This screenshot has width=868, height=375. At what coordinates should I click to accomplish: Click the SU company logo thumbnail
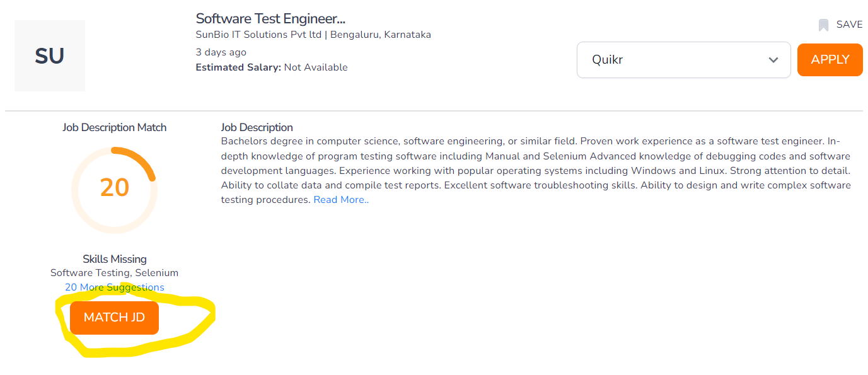click(50, 56)
